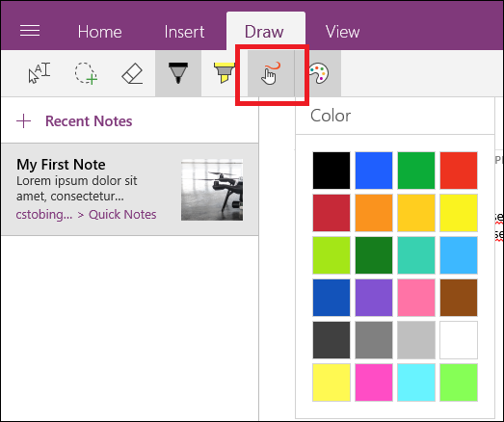Open the ink color palette icon
Screen dimensions: 504x422
point(318,73)
